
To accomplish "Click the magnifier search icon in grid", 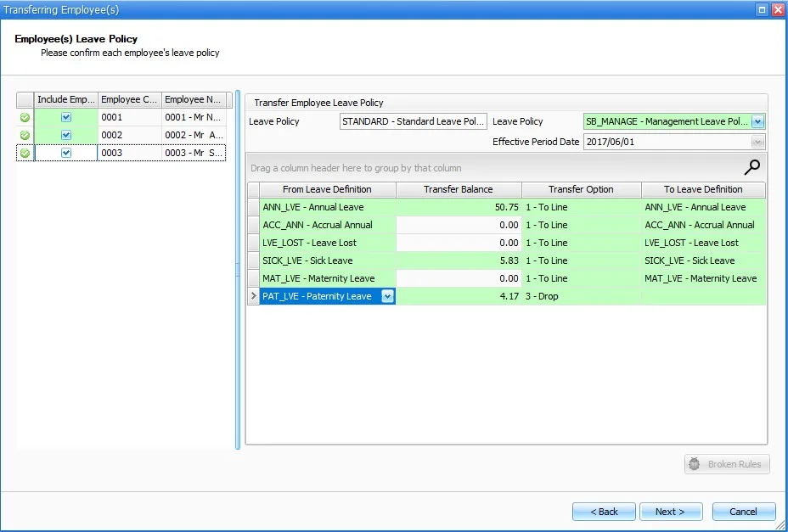I will point(752,166).
